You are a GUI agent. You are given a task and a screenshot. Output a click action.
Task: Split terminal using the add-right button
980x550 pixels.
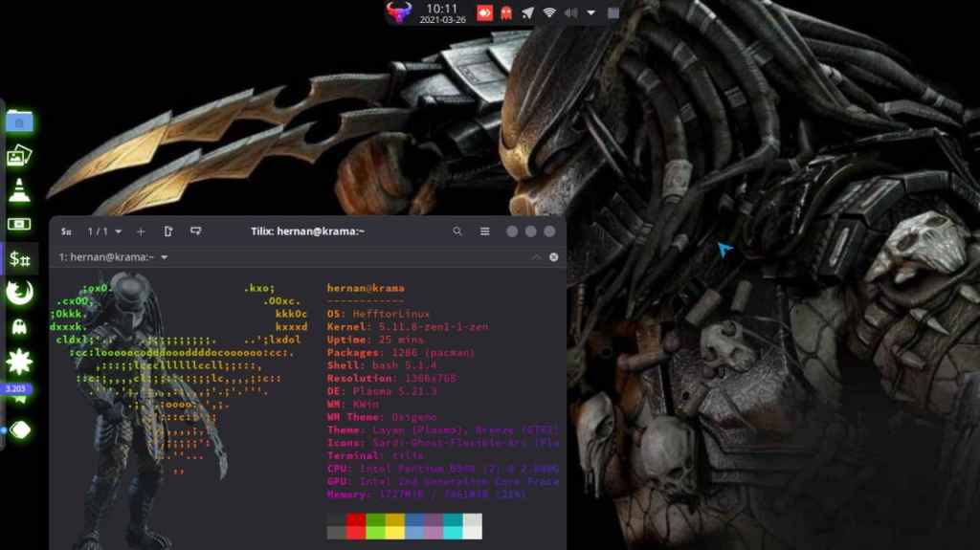coord(168,231)
